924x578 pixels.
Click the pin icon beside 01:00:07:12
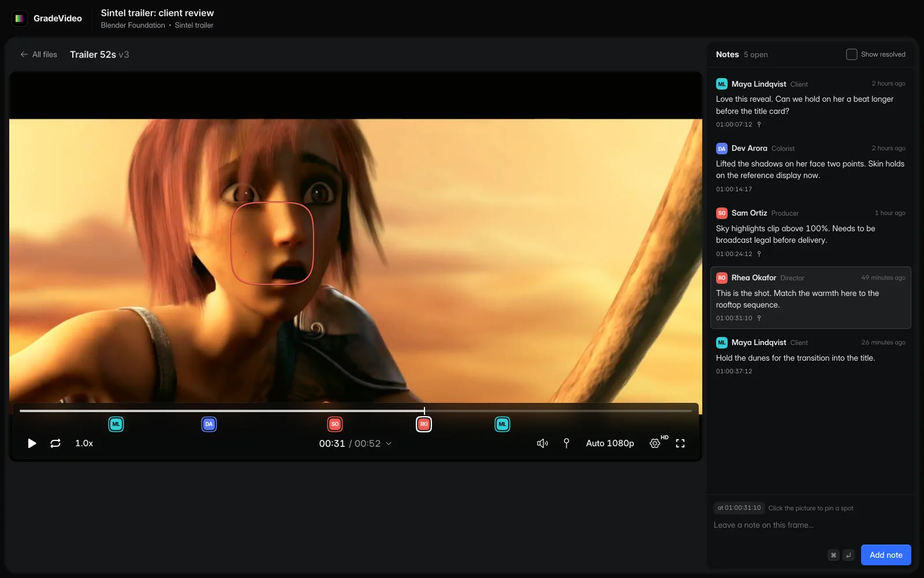[759, 124]
